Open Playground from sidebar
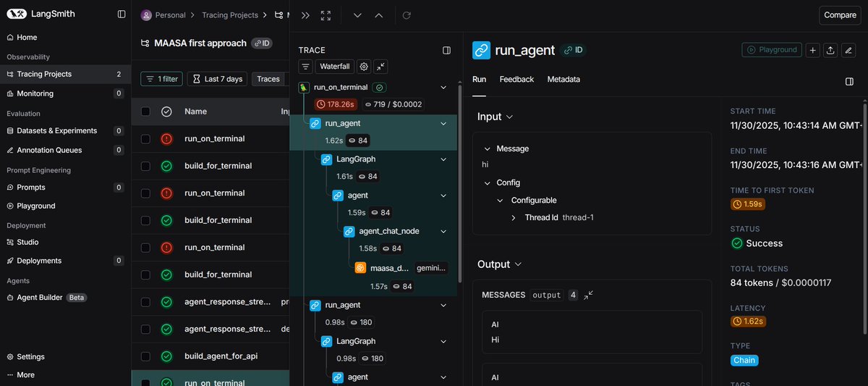868x386 pixels. click(36, 206)
